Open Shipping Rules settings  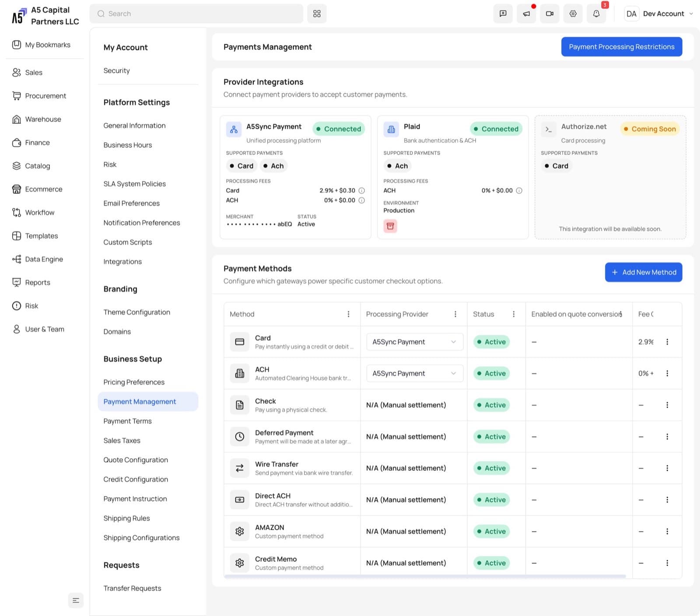(126, 518)
